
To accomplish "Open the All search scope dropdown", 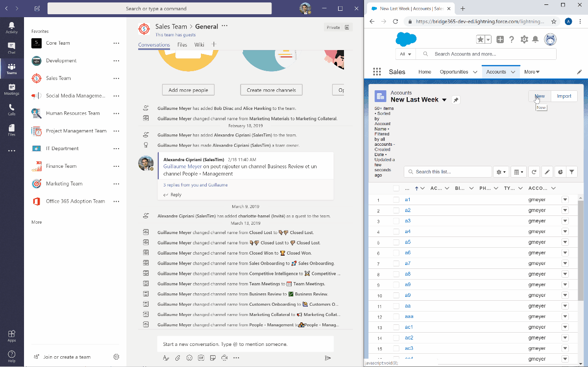I will point(406,54).
